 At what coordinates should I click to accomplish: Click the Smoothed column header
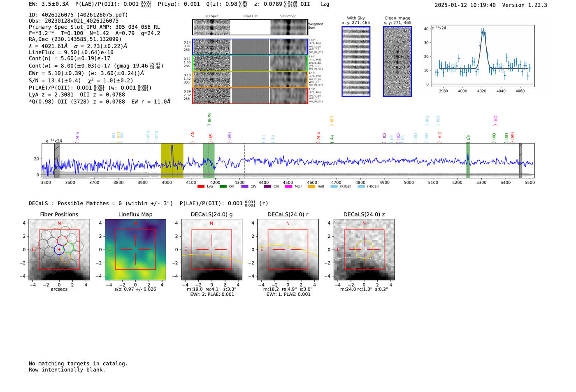coord(288,16)
